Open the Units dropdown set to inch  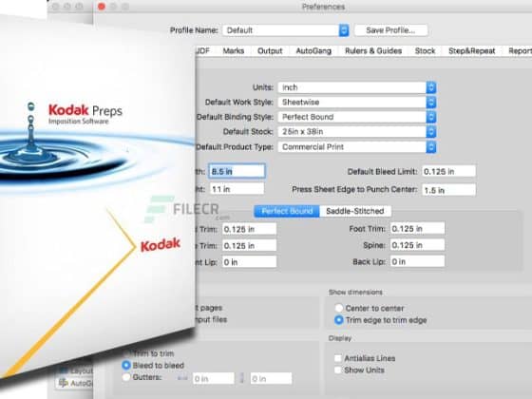357,87
